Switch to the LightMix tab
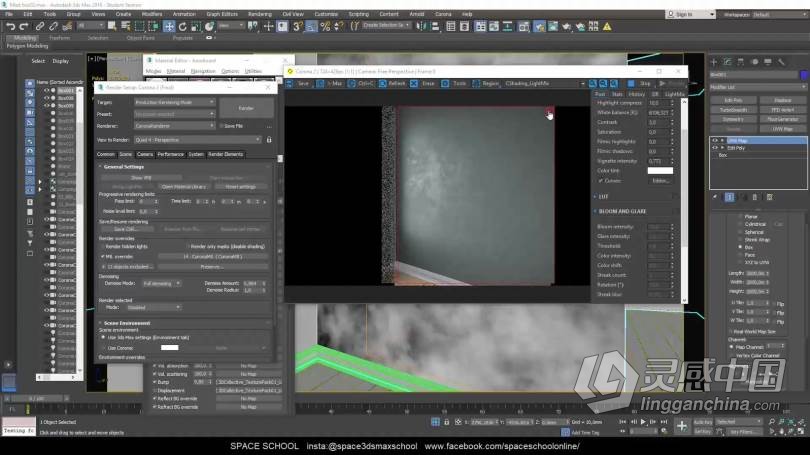 pyautogui.click(x=674, y=95)
